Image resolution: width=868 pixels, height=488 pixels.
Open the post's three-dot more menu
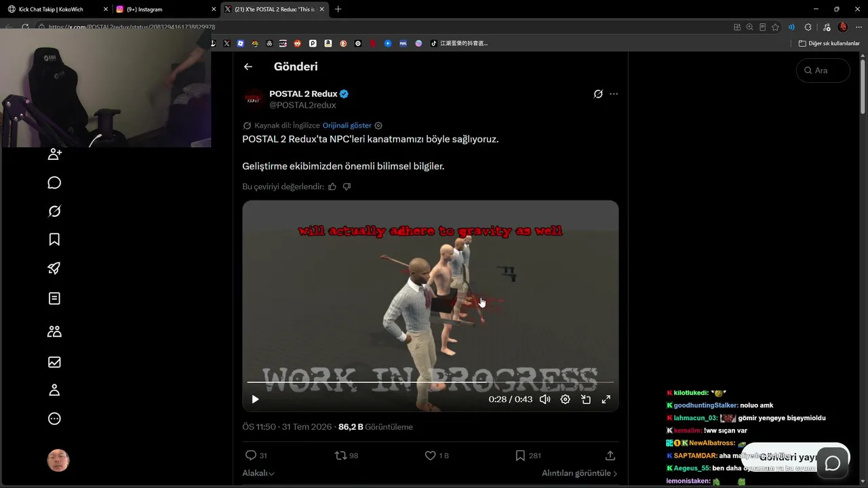pyautogui.click(x=614, y=94)
